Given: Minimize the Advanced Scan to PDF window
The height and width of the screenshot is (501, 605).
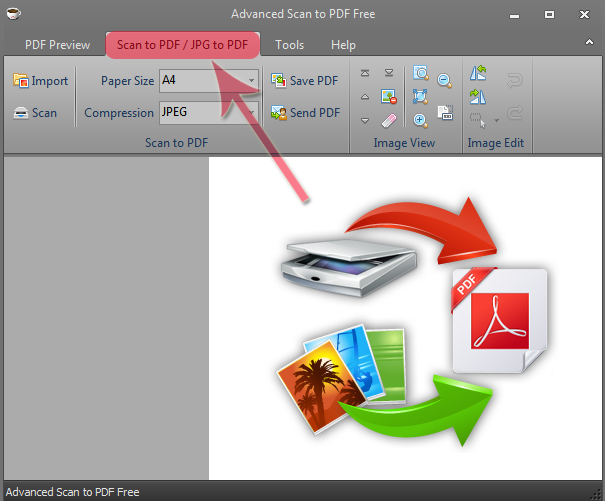Looking at the screenshot, I should coord(514,15).
